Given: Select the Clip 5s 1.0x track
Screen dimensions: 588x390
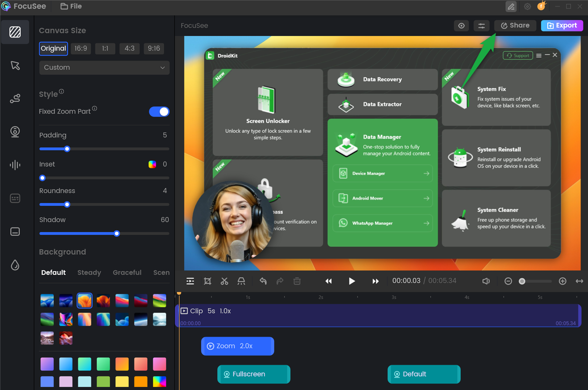Looking at the screenshot, I should [x=379, y=315].
